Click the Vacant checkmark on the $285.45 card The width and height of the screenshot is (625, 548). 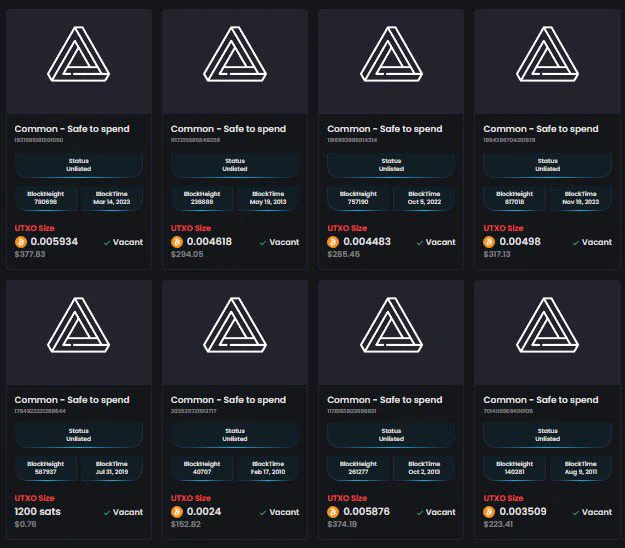[420, 243]
